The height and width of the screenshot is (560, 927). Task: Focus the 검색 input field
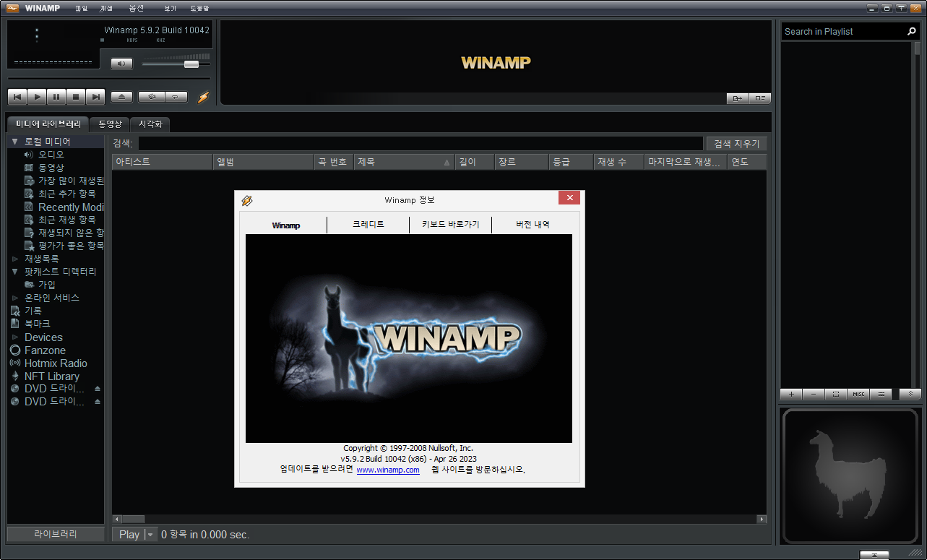(421, 144)
